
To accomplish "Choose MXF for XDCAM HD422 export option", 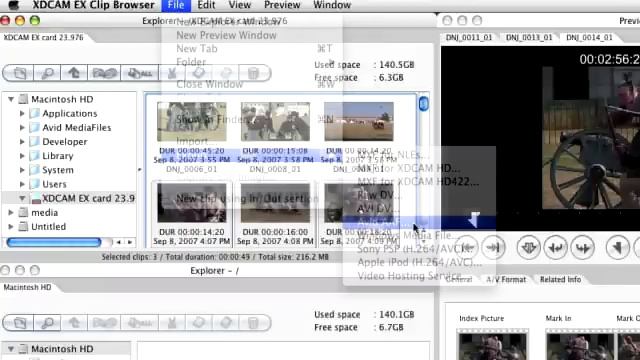I will pyautogui.click(x=418, y=182).
